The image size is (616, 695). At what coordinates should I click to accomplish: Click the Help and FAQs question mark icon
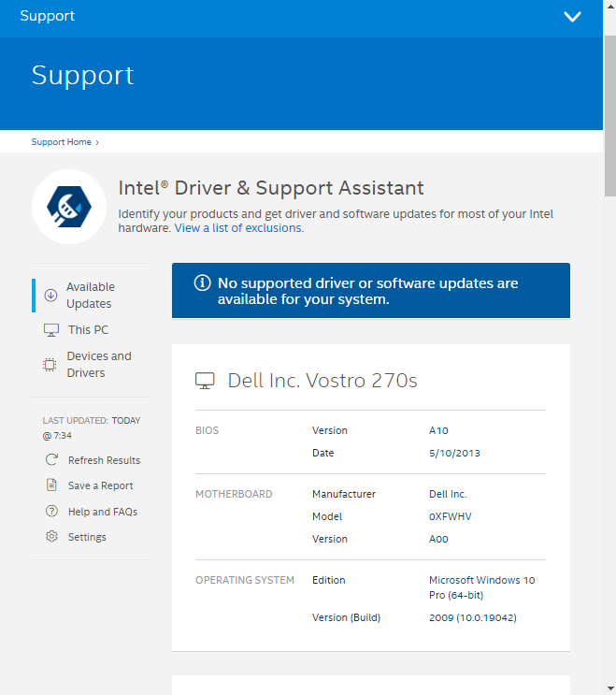click(51, 511)
